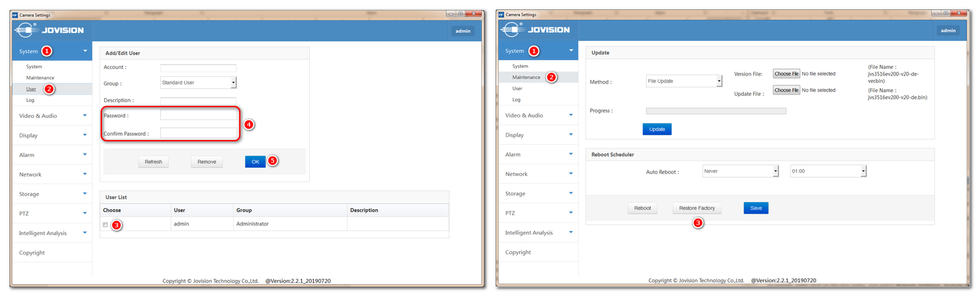980x297 pixels.
Task: Open the Method dropdown showing File Update
Action: click(684, 81)
